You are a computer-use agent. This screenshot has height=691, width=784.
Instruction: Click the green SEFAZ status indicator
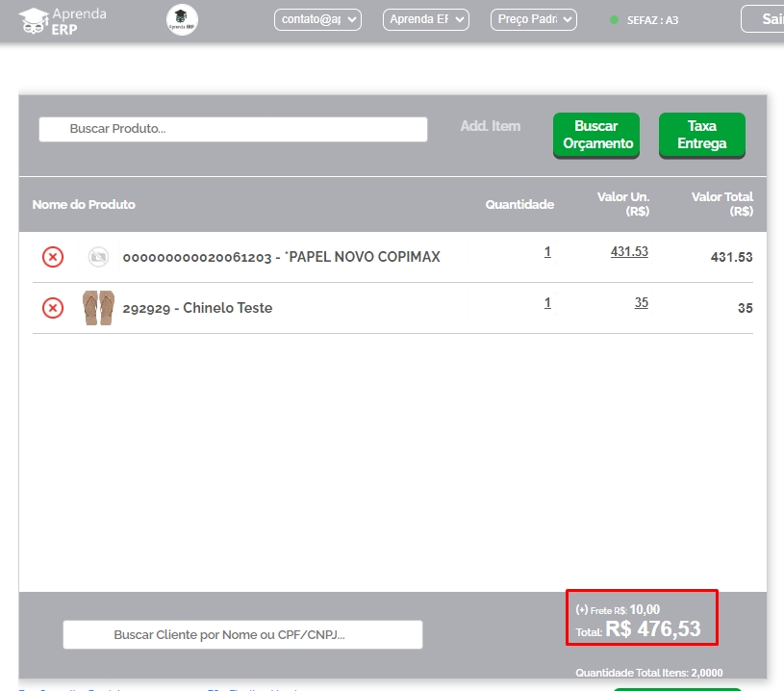(615, 20)
